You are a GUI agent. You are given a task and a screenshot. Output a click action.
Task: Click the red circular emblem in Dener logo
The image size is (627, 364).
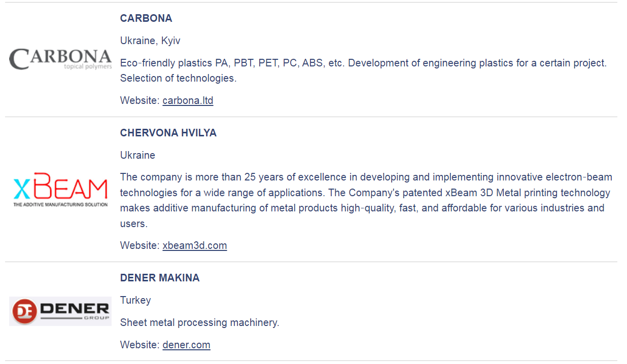pos(25,311)
